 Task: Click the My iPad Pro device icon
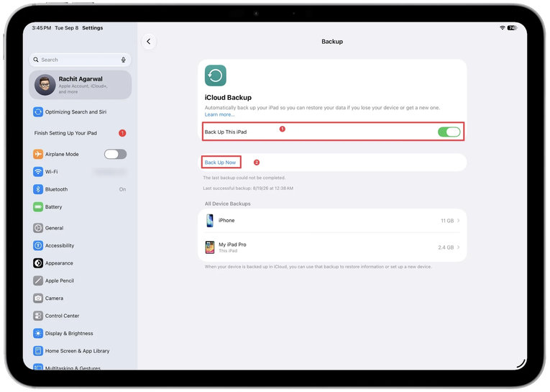[x=210, y=247]
